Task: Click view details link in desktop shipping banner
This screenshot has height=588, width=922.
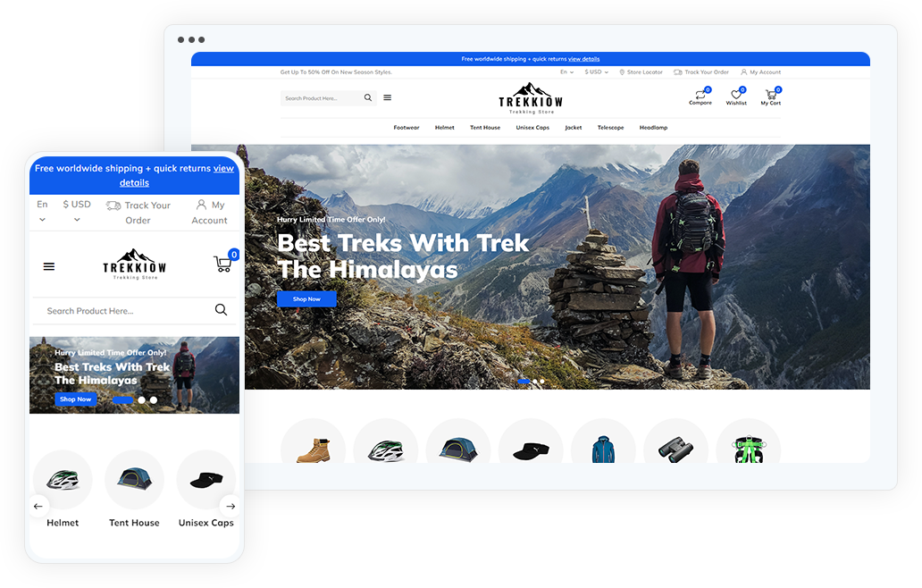Action: coord(583,59)
